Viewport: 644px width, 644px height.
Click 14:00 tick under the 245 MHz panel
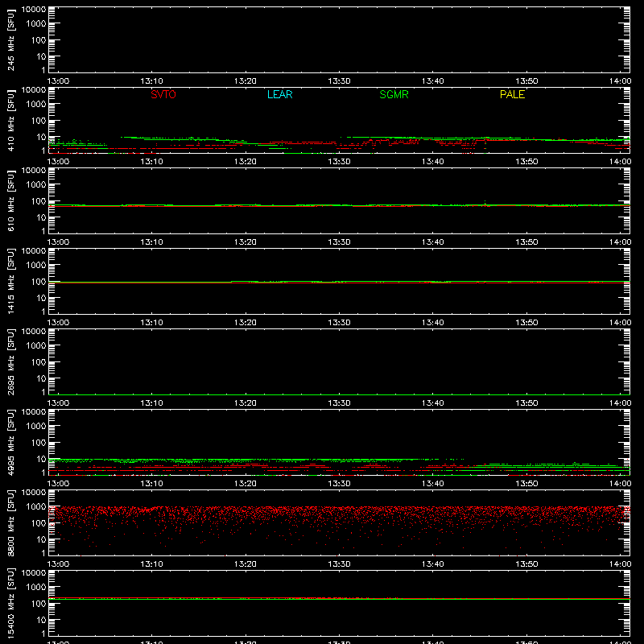point(620,81)
